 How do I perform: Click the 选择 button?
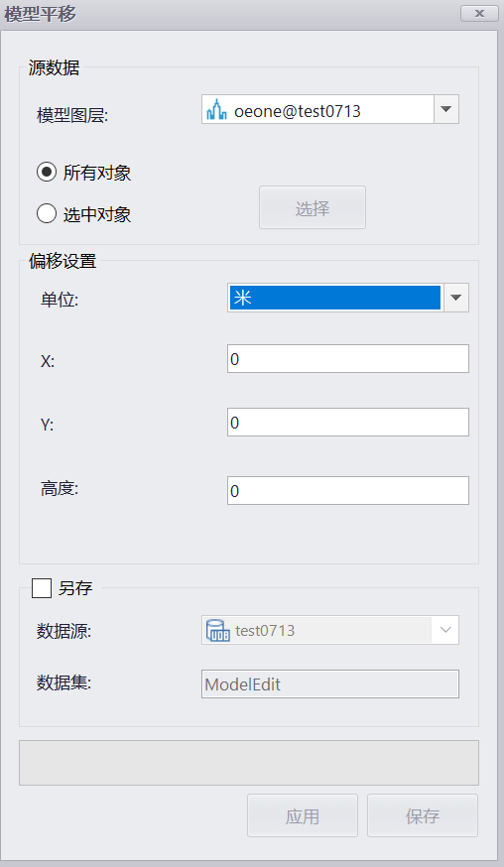point(313,207)
